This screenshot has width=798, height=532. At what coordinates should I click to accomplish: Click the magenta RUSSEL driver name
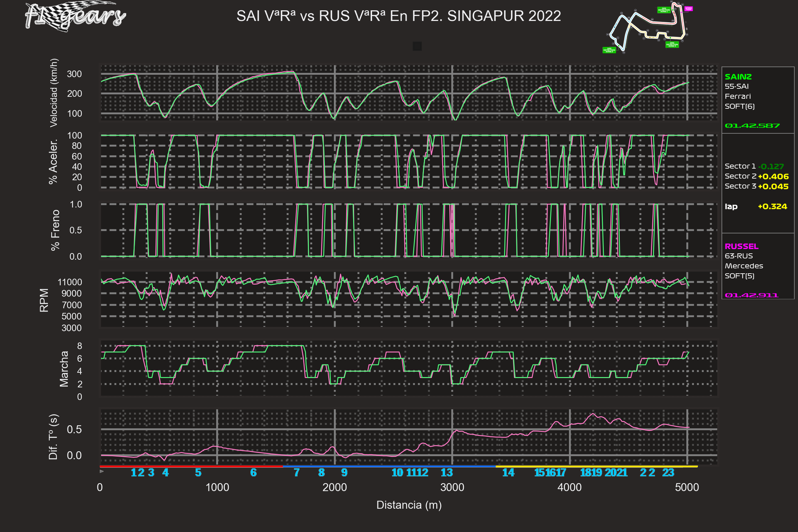click(x=741, y=246)
